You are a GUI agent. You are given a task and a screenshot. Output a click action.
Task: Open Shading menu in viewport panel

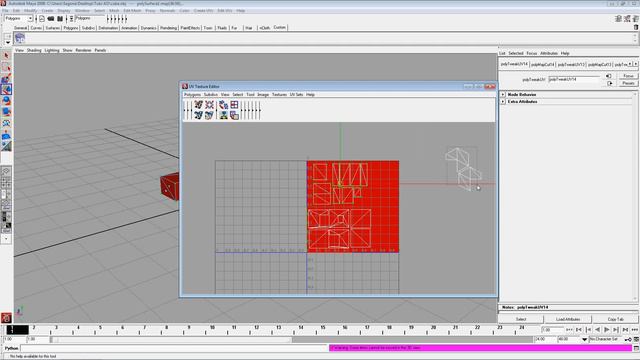click(x=34, y=50)
